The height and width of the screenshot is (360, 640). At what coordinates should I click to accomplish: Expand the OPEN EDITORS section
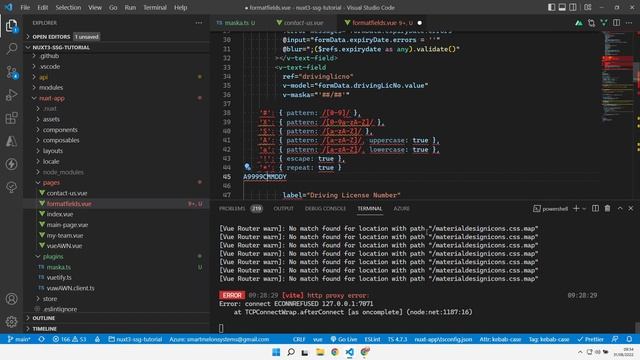tap(51, 37)
